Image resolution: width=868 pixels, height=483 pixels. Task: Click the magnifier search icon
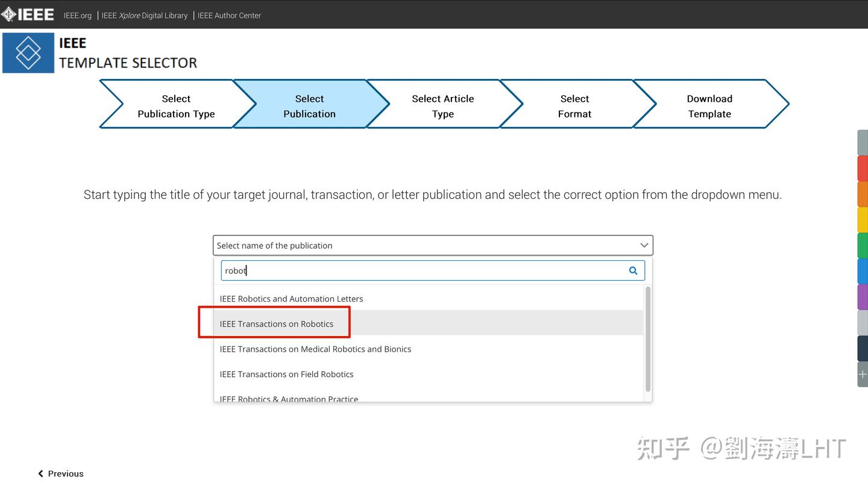[x=633, y=270]
